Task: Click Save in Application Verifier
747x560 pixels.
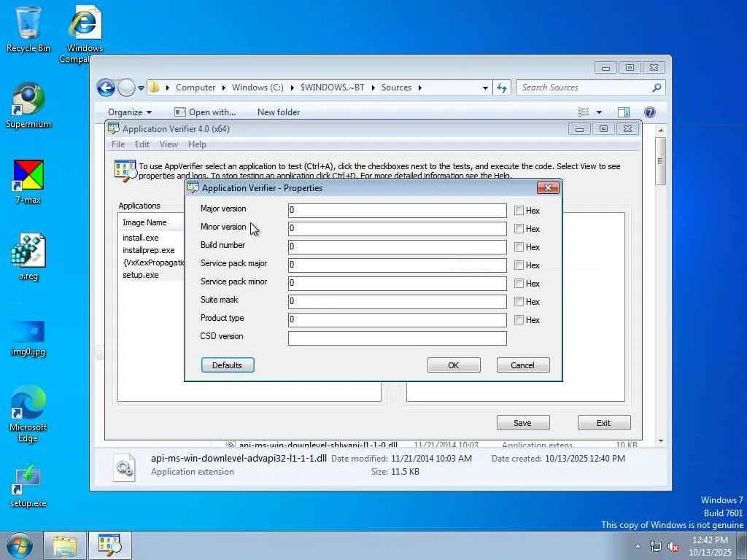Action: tap(522, 423)
